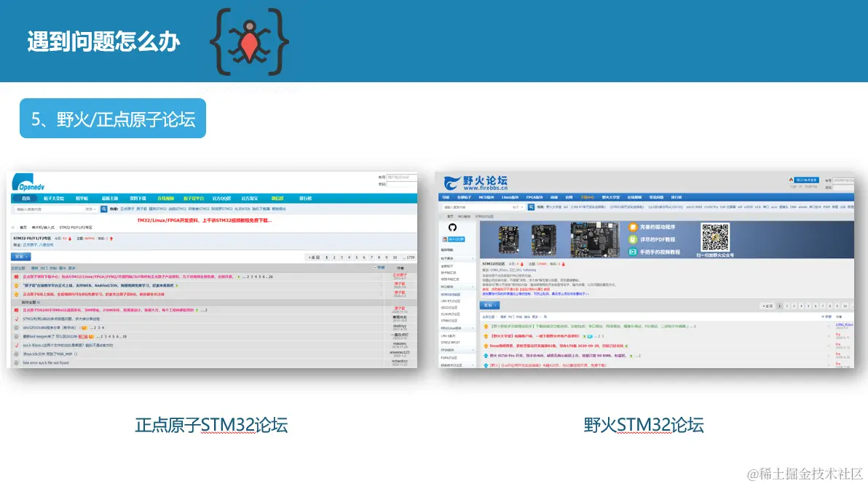Open MCU版块 in 野火 navigation bar

coord(486,197)
